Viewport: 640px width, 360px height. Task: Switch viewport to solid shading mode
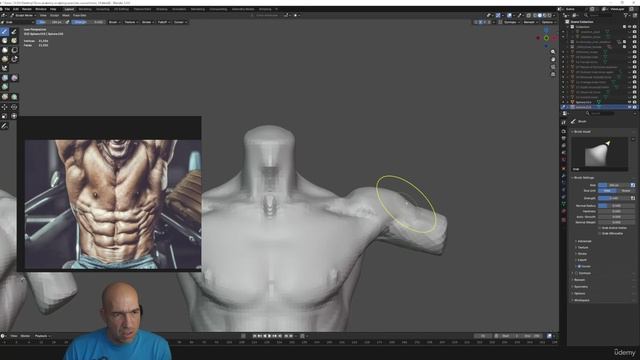[539, 16]
